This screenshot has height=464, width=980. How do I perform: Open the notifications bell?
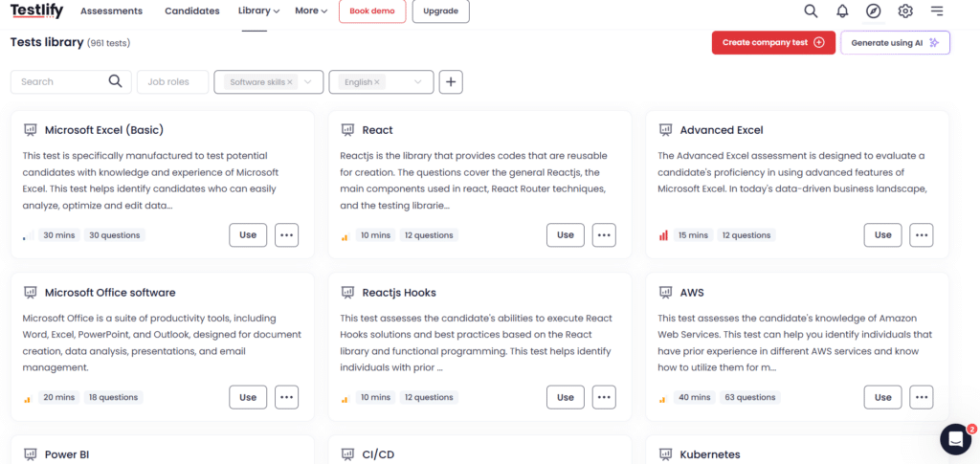click(842, 11)
